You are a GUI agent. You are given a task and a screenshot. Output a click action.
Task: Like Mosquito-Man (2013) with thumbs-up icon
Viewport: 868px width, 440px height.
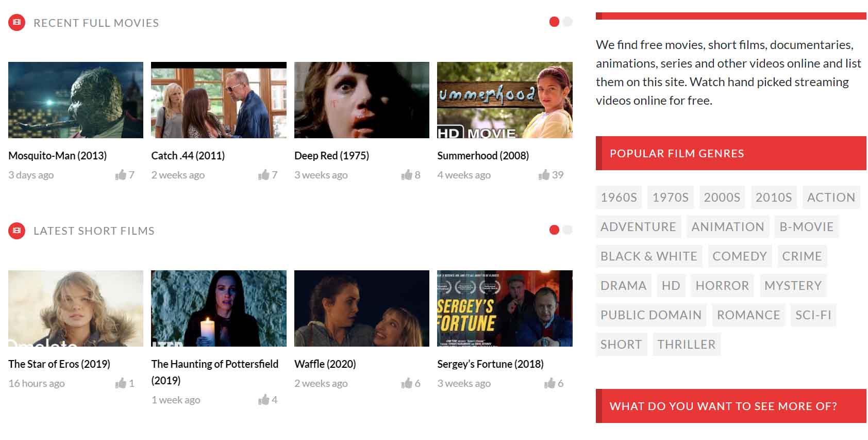pyautogui.click(x=121, y=175)
